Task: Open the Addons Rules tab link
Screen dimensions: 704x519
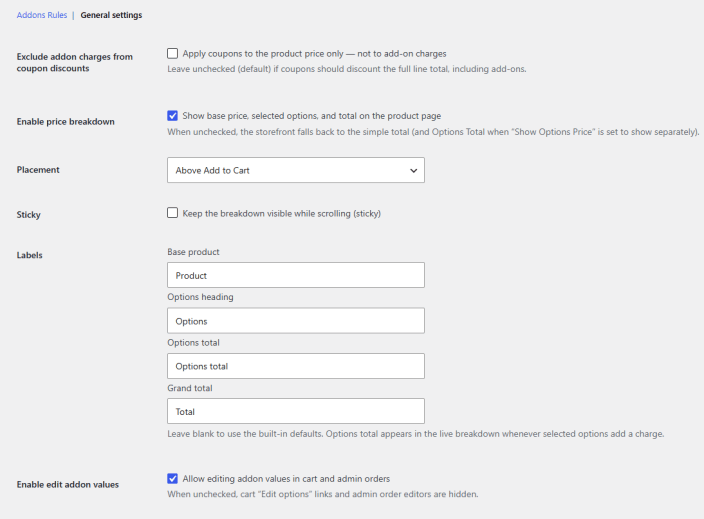Action: pos(42,15)
